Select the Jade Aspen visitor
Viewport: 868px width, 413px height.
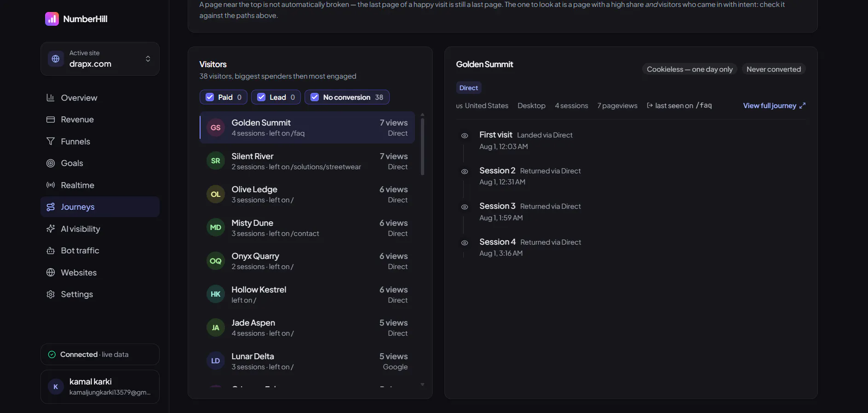pos(307,327)
